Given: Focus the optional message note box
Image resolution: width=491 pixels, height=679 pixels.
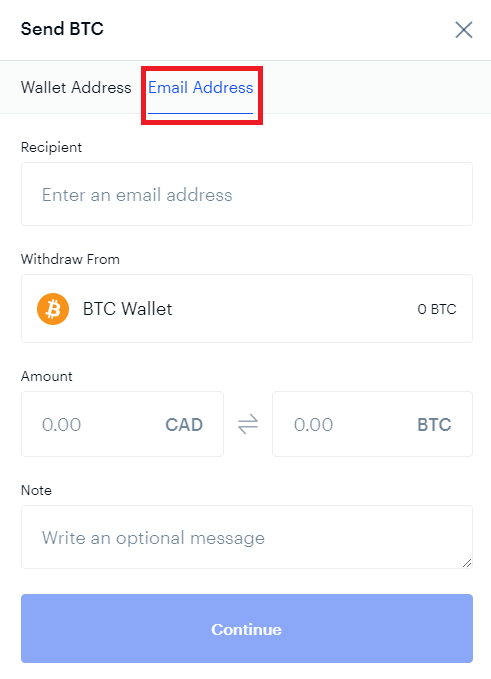Looking at the screenshot, I should click(x=247, y=537).
